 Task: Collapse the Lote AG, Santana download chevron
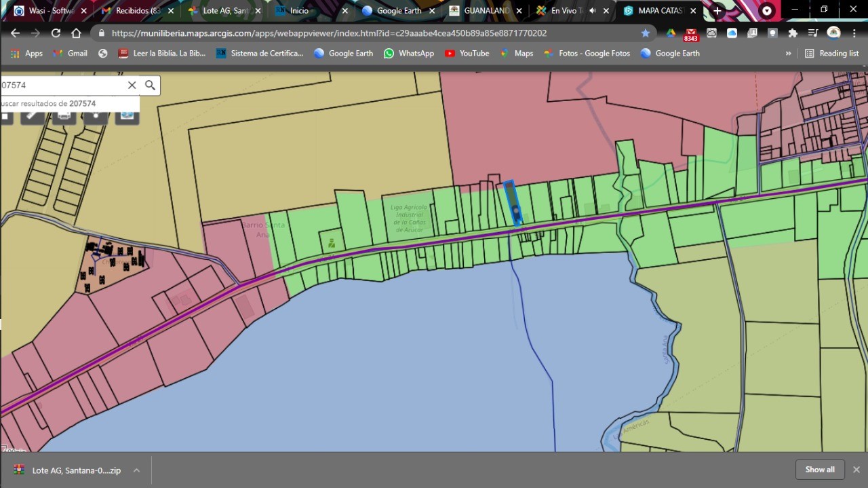tap(136, 469)
